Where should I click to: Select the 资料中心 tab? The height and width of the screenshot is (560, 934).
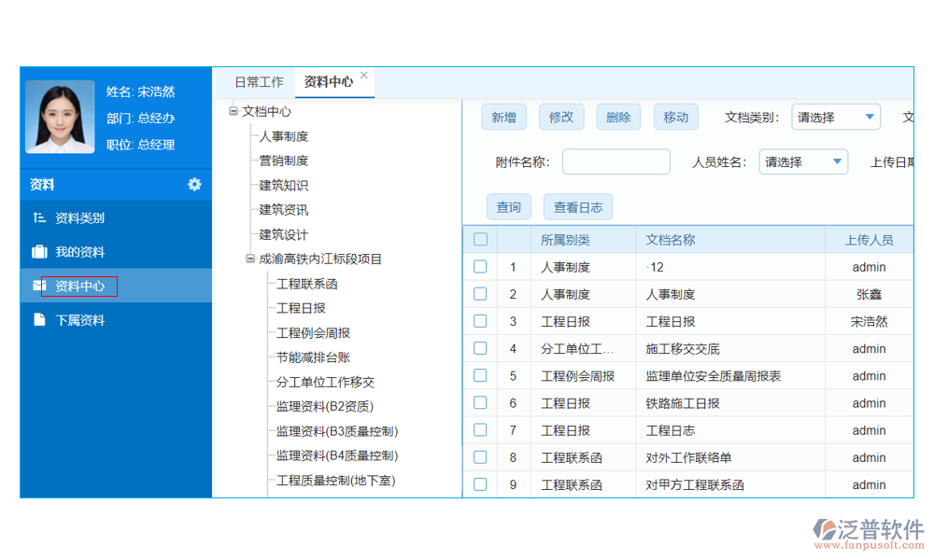click(327, 81)
